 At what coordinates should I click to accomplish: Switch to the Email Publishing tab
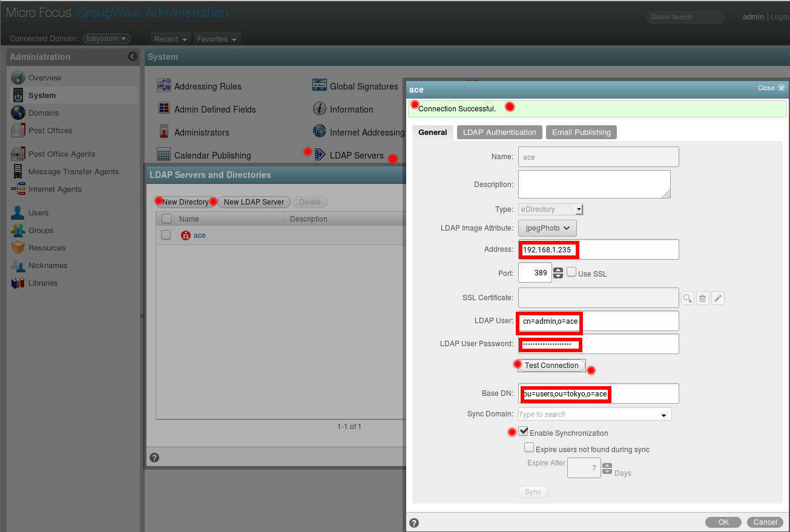pyautogui.click(x=581, y=133)
